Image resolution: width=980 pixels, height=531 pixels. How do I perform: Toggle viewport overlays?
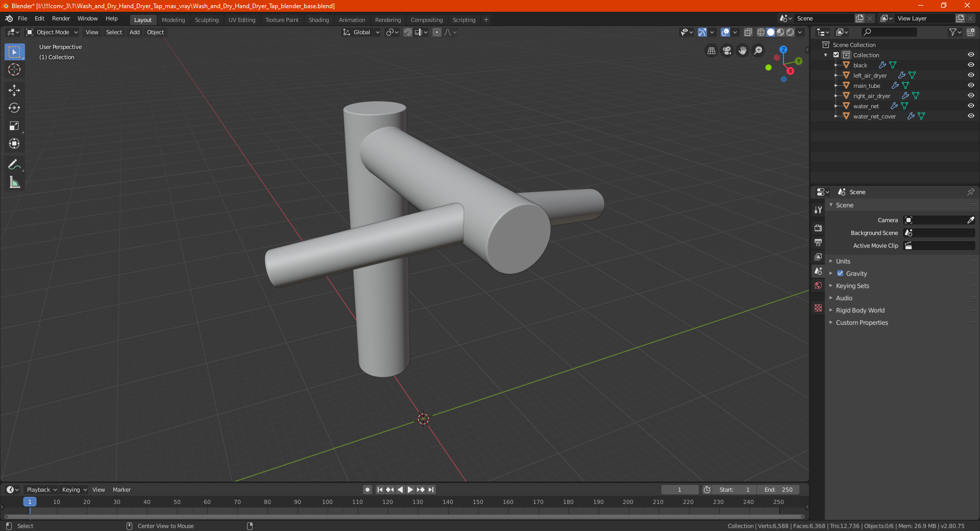[x=725, y=32]
